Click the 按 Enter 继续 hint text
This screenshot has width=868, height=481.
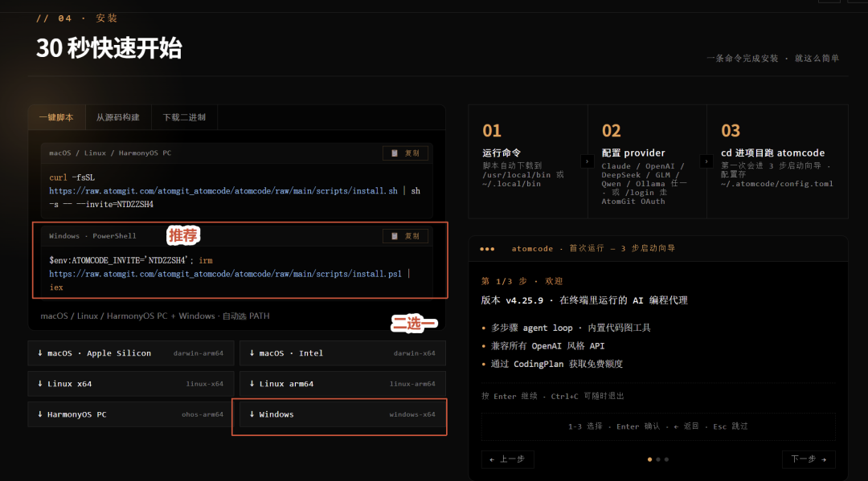(x=552, y=396)
